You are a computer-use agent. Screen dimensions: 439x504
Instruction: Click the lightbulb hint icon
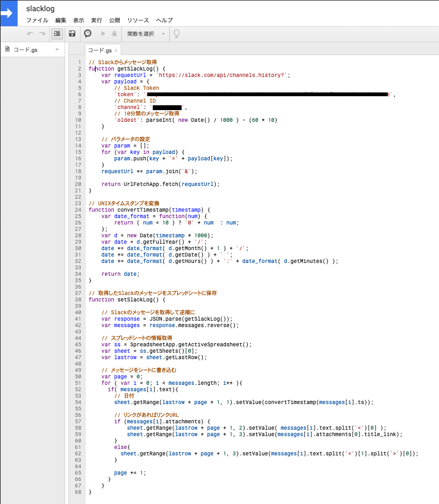(x=177, y=34)
